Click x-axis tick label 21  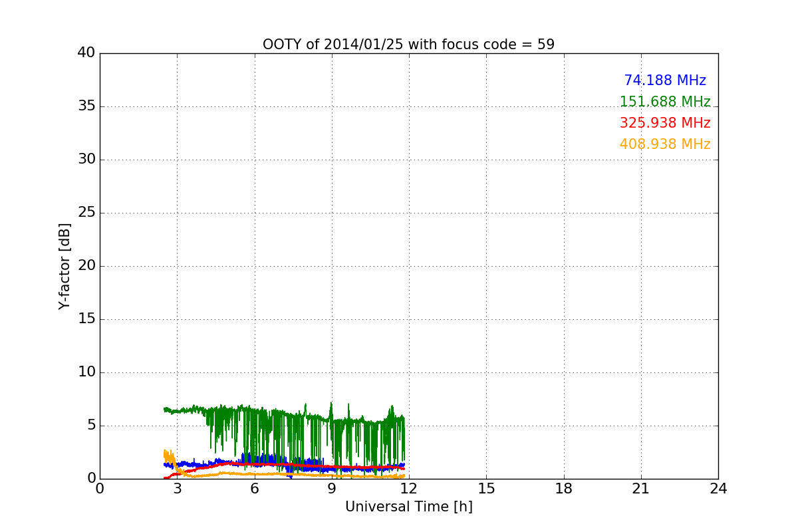click(x=641, y=489)
